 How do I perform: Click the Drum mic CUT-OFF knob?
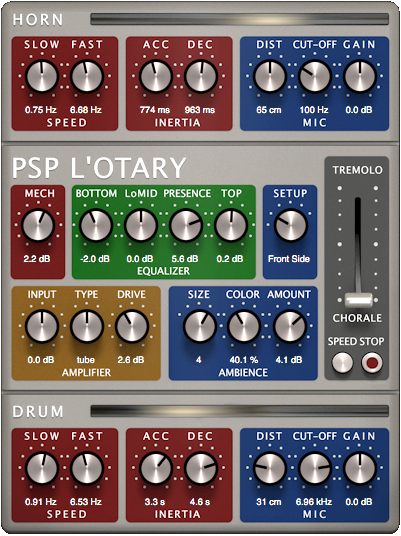tap(315, 469)
